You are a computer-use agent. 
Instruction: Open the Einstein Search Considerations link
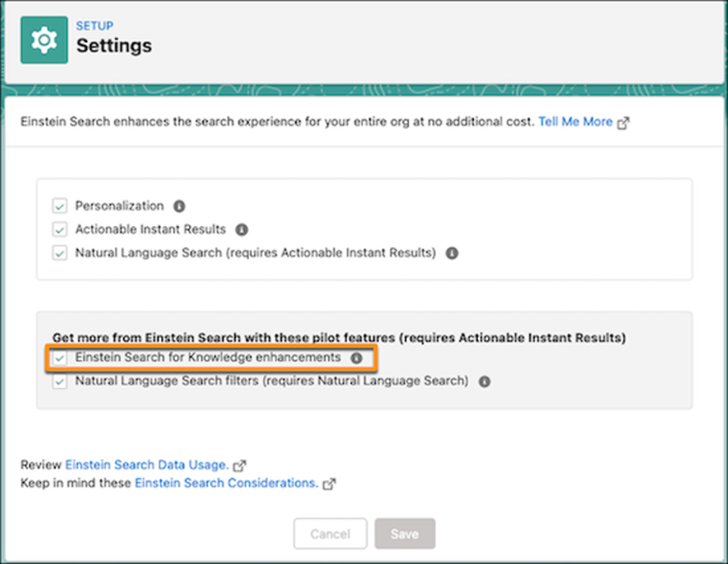pyautogui.click(x=226, y=483)
